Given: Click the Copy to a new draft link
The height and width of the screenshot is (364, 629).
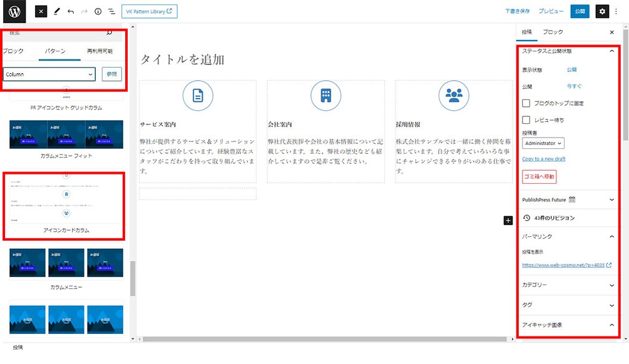Looking at the screenshot, I should tap(543, 159).
